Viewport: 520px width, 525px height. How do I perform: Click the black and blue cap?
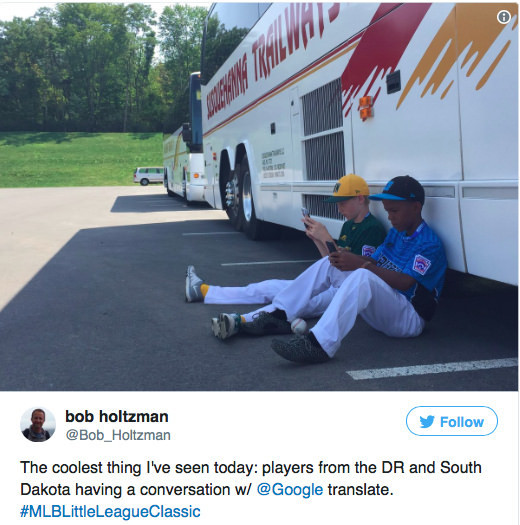coord(397,189)
